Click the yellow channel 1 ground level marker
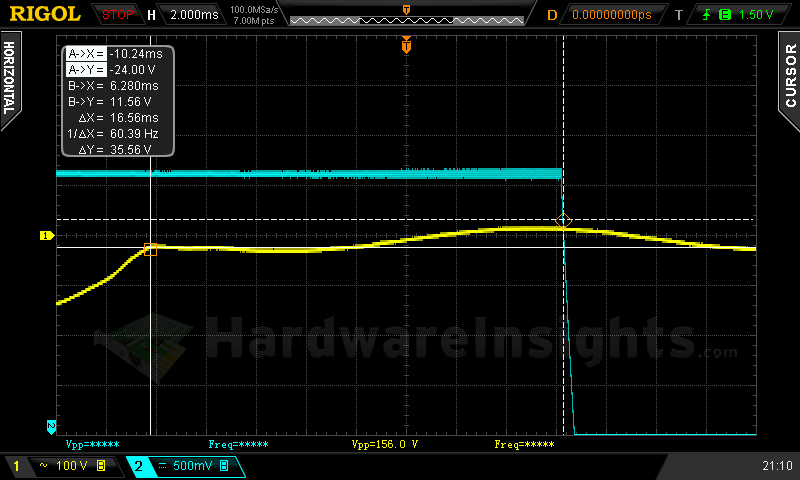Viewport: 800px width, 480px height. (x=45, y=235)
